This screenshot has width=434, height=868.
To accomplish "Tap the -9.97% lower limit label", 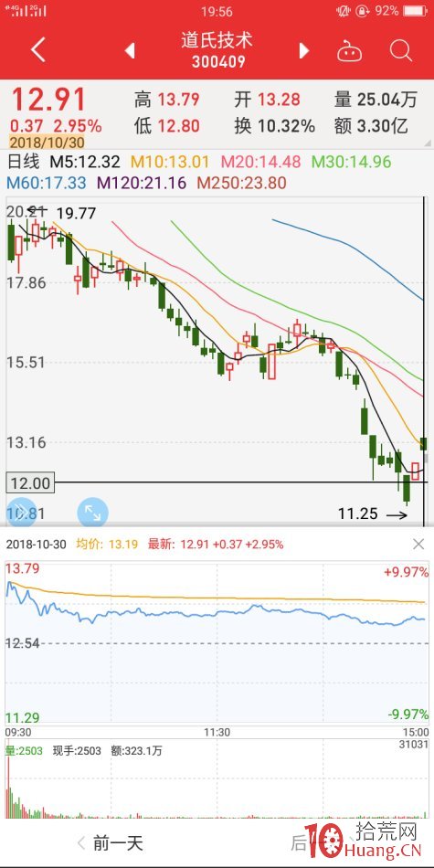I will tap(408, 715).
